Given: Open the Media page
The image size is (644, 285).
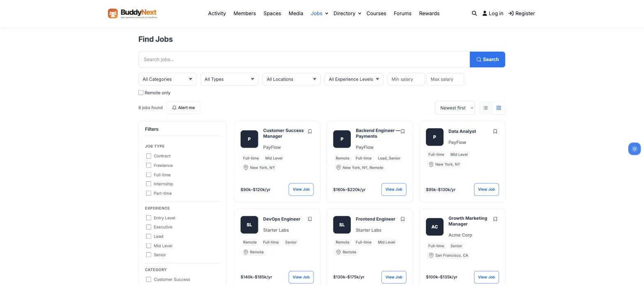Looking at the screenshot, I should pyautogui.click(x=296, y=14).
